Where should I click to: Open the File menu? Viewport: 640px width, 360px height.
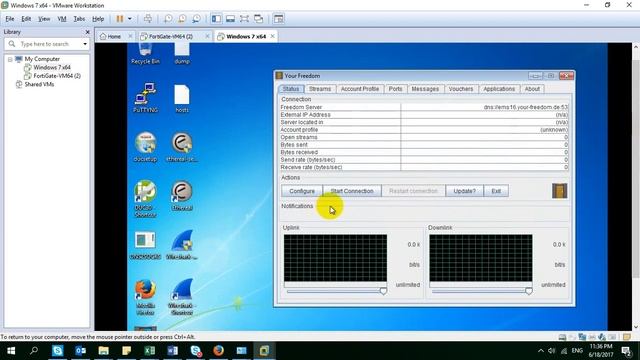point(10,19)
